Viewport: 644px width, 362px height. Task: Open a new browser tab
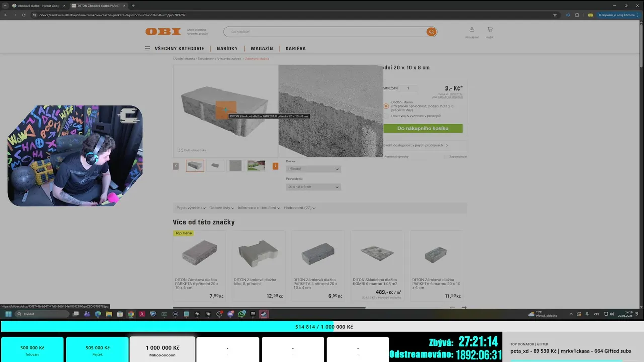click(x=133, y=6)
